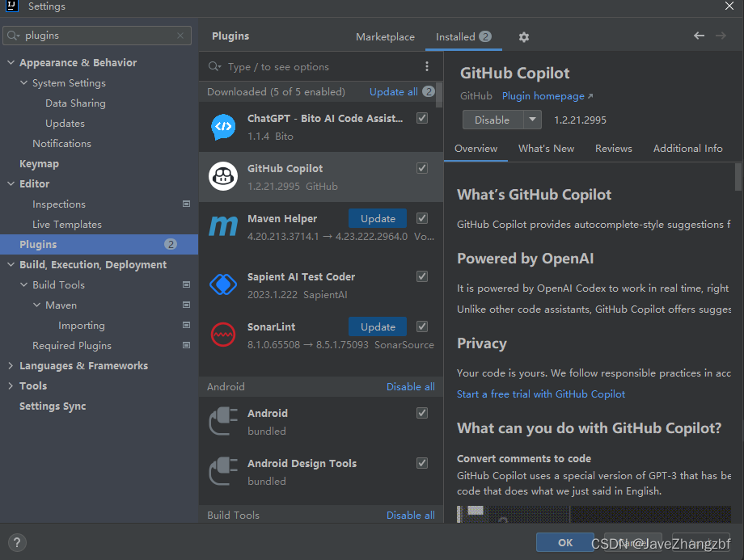Switch to the Marketplace tab

coord(385,36)
